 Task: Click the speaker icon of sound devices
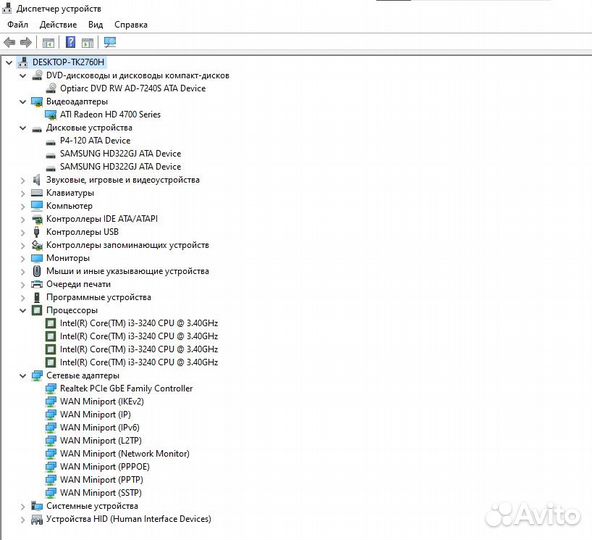coord(37,180)
